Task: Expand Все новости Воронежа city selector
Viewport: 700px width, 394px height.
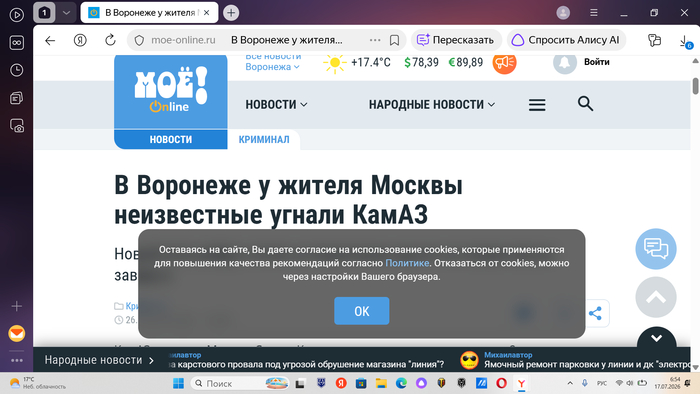Action: pos(273,62)
